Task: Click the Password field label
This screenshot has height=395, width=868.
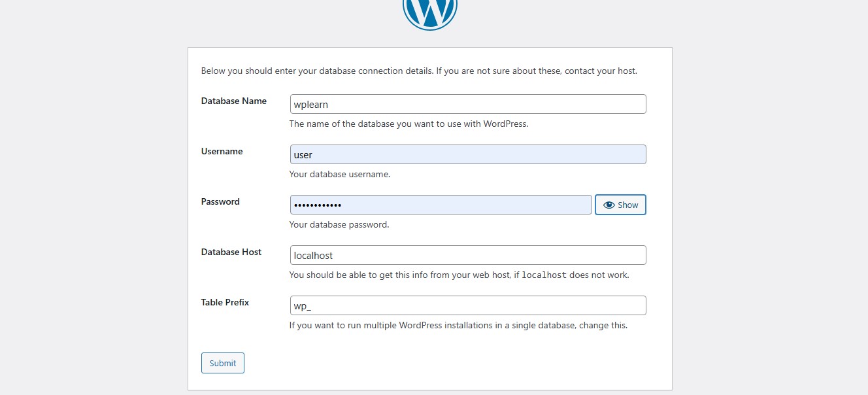Action: coord(220,201)
